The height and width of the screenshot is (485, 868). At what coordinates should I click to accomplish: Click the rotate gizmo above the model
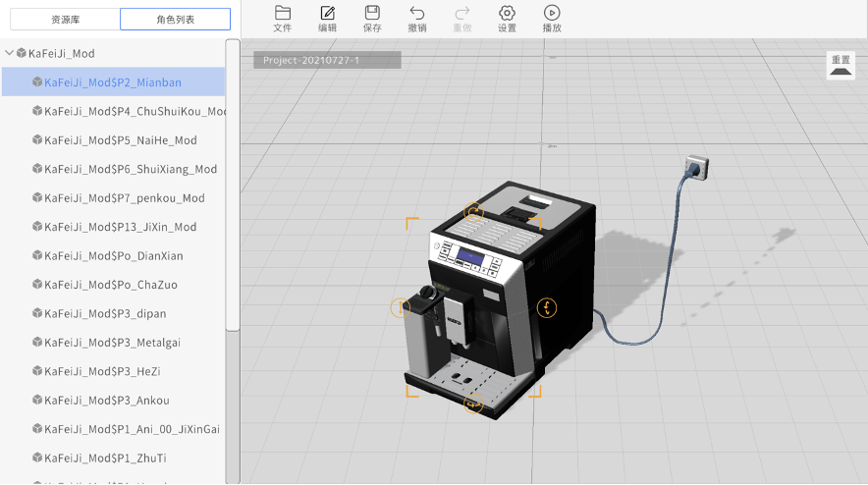[x=473, y=212]
